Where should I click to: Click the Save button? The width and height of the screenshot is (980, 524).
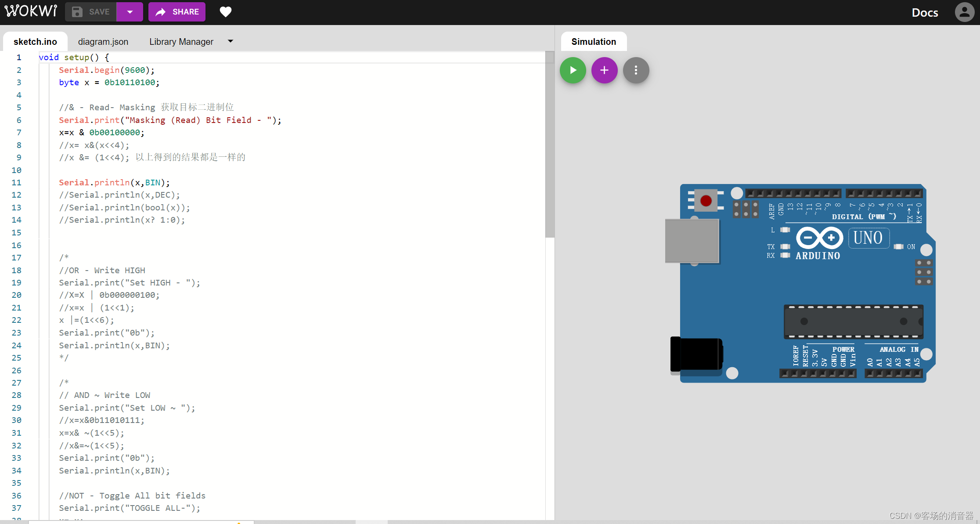[x=91, y=12]
